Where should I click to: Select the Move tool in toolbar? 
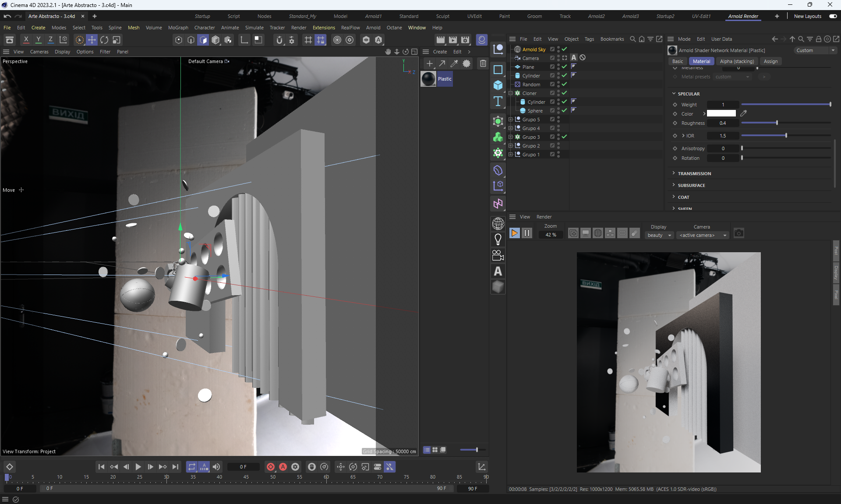92,40
